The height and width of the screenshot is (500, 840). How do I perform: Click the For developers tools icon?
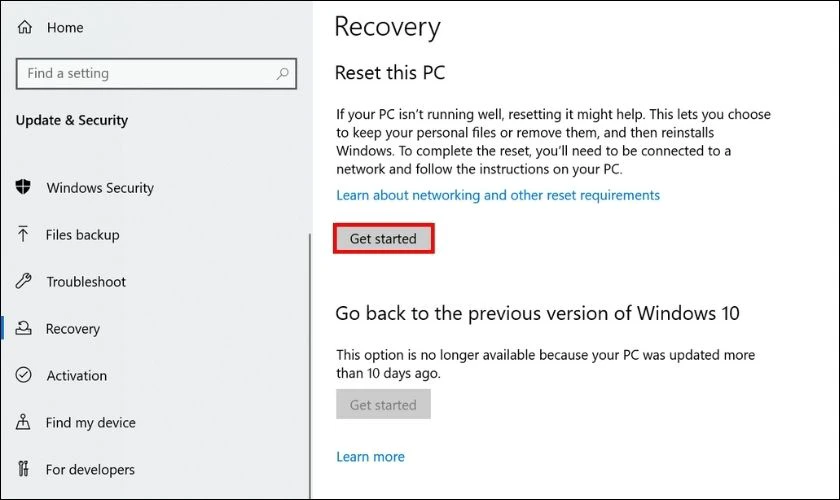pyautogui.click(x=23, y=469)
